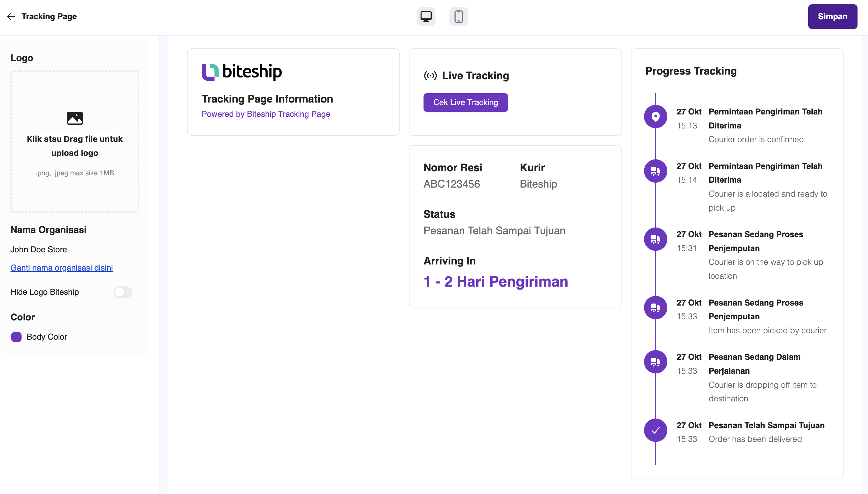Click the truck icon at 15:14 step

point(656,171)
